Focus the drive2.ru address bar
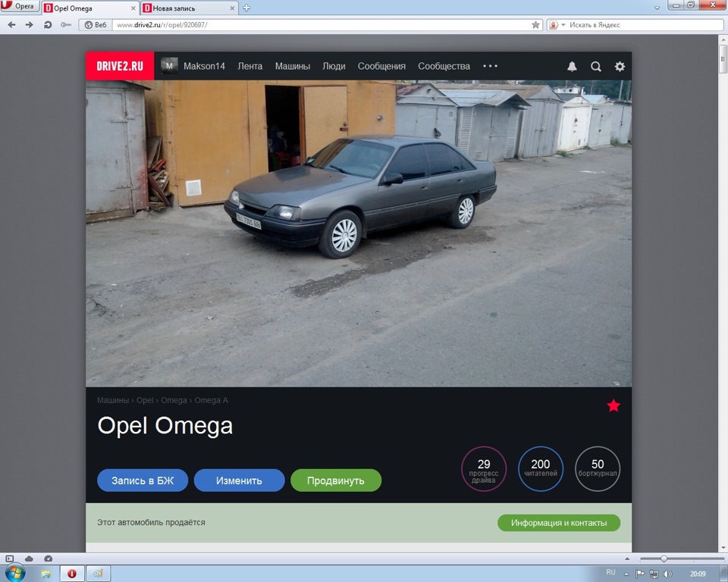 320,25
